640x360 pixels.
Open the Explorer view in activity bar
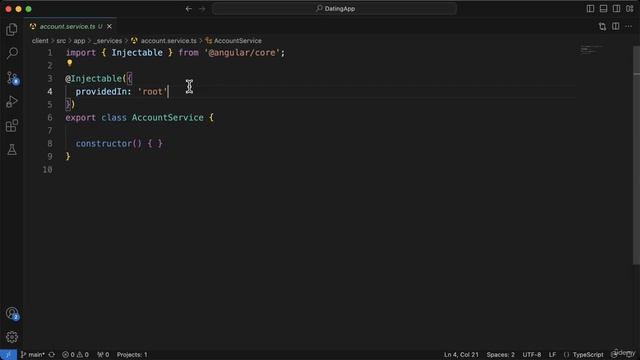(x=12, y=29)
